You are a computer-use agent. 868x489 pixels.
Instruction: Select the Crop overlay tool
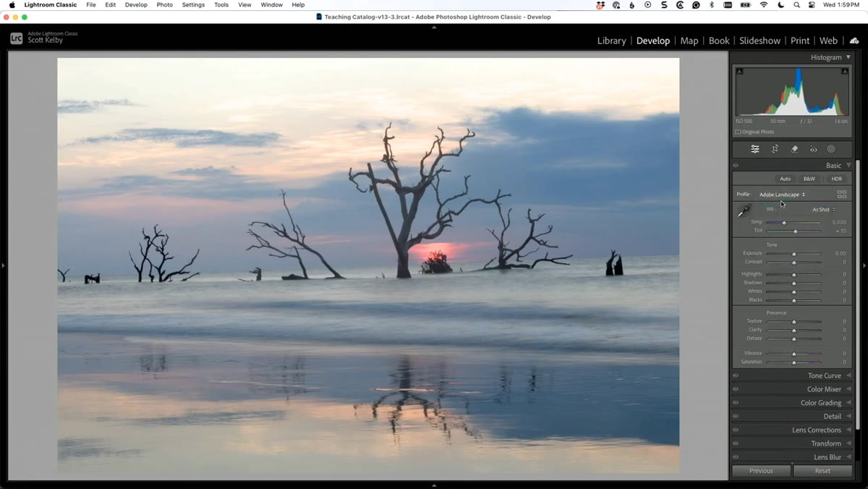click(x=775, y=149)
